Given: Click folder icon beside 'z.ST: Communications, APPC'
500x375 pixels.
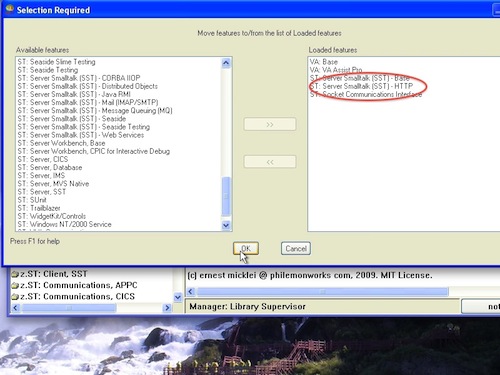Looking at the screenshot, I should (15, 286).
